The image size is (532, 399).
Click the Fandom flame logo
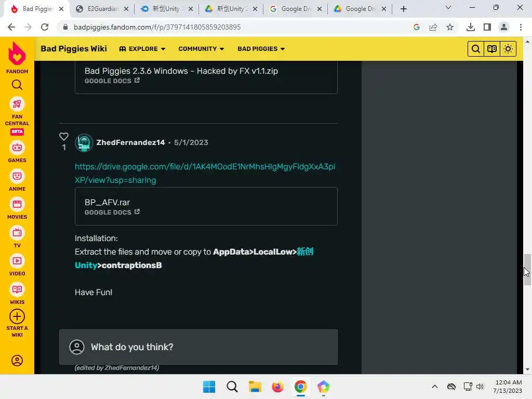(x=17, y=54)
